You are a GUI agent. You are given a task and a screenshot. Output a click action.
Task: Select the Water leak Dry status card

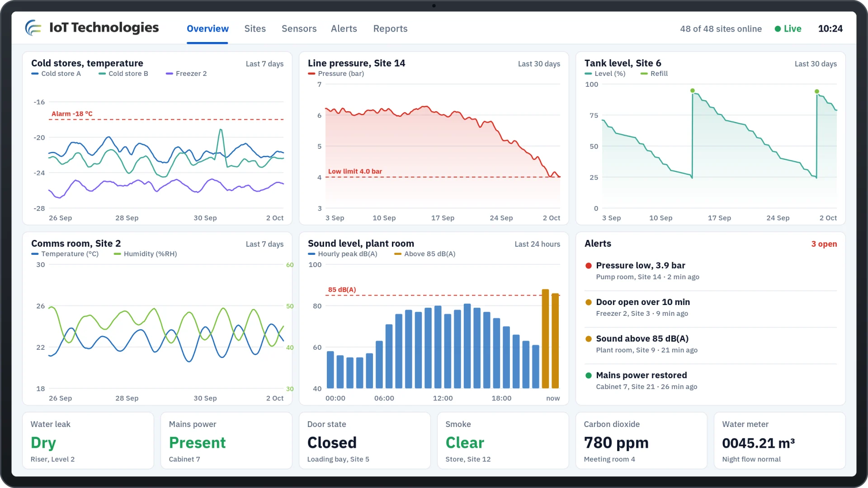(x=88, y=441)
